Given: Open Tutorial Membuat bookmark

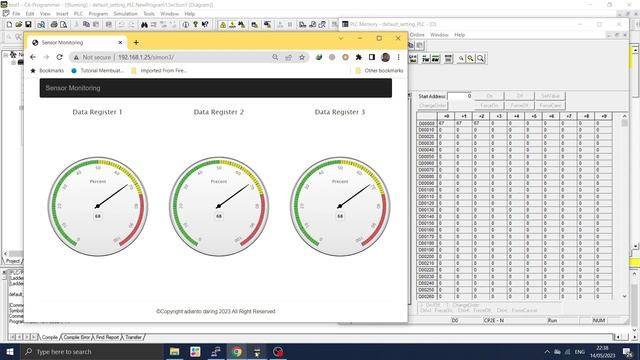Looking at the screenshot, I should click(x=97, y=71).
